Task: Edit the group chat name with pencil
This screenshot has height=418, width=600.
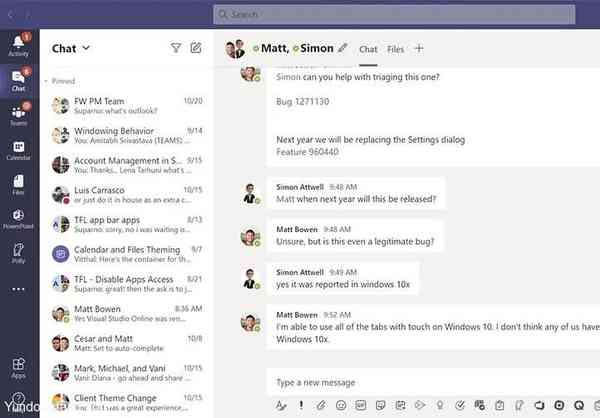Action: coord(343,48)
